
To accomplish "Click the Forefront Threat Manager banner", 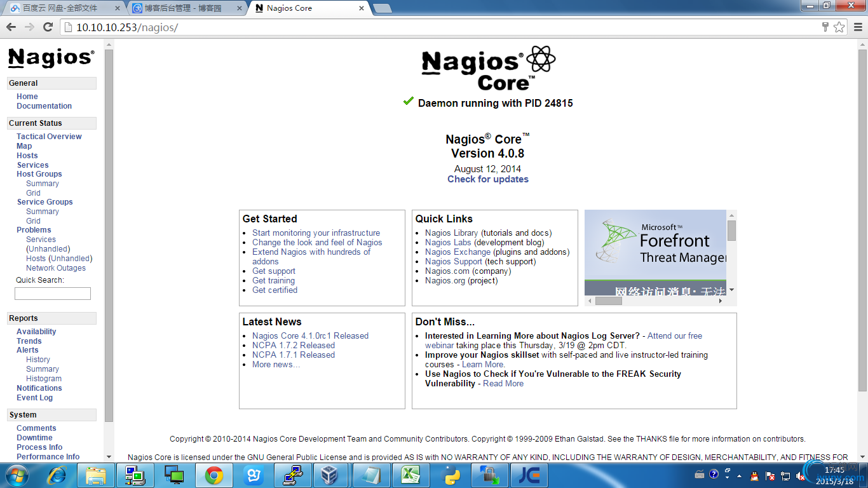I will [x=655, y=252].
